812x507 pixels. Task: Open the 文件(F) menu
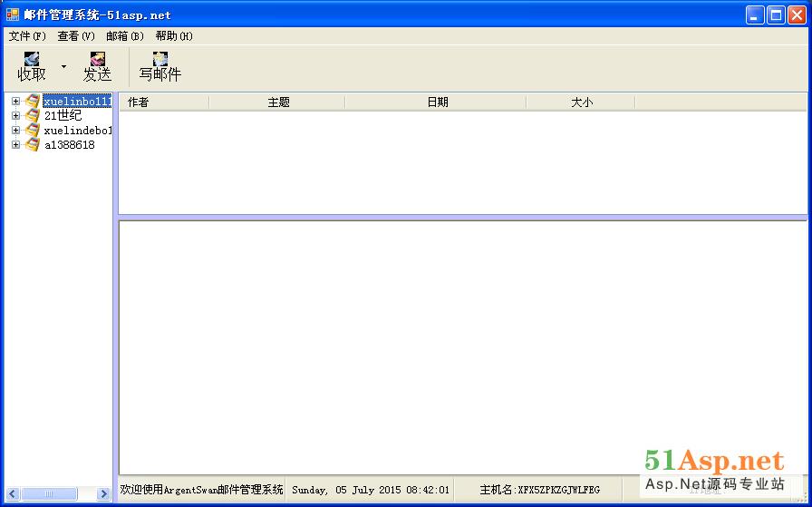click(x=26, y=36)
